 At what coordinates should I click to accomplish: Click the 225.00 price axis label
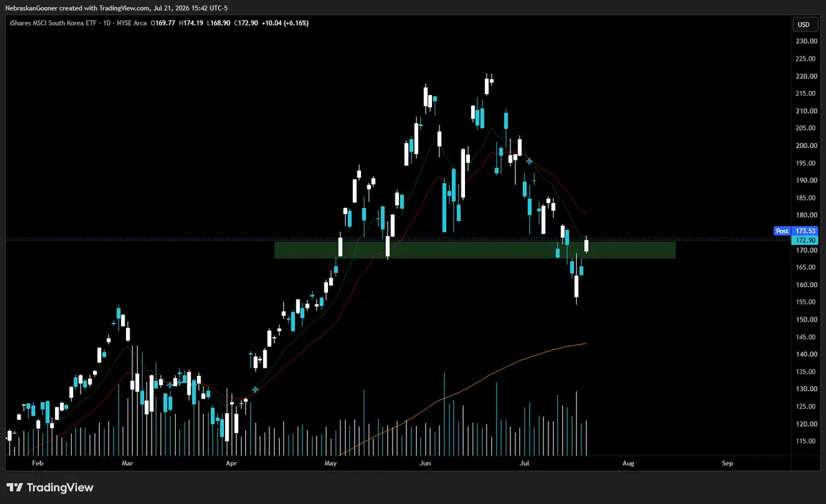[806, 59]
